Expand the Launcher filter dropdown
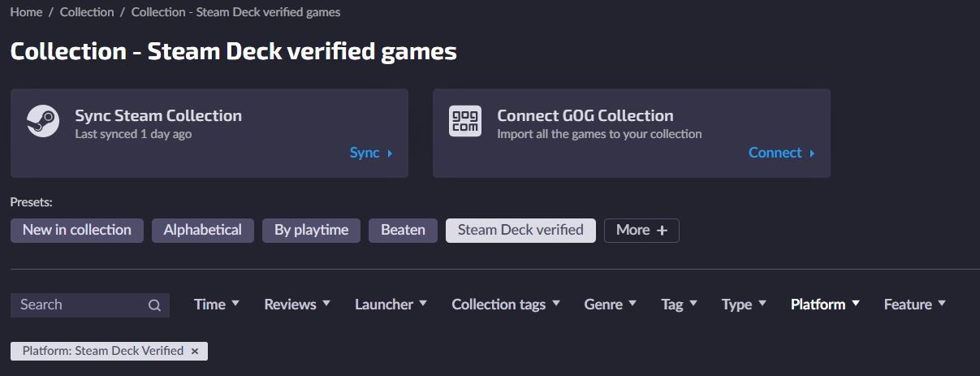Screen dimensions: 980x376 [391, 305]
